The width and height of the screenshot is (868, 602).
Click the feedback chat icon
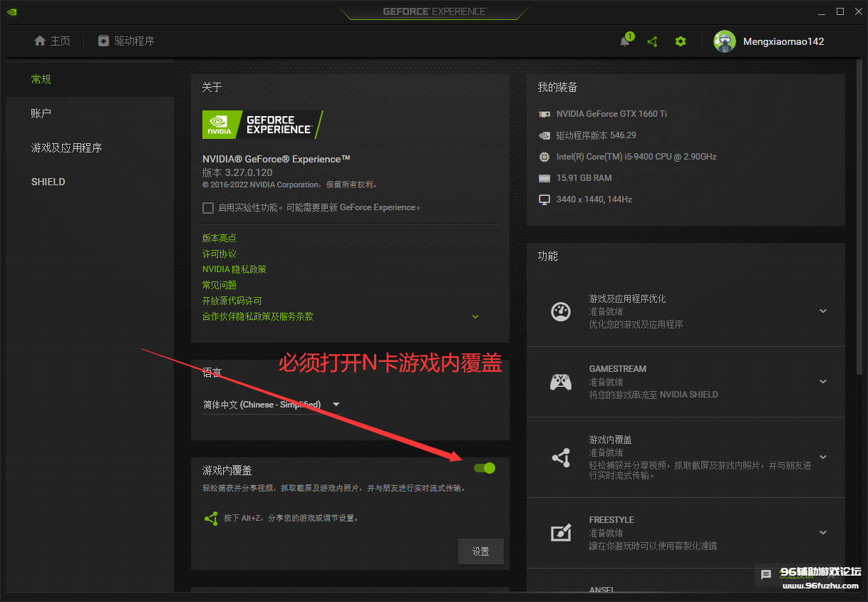(766, 574)
